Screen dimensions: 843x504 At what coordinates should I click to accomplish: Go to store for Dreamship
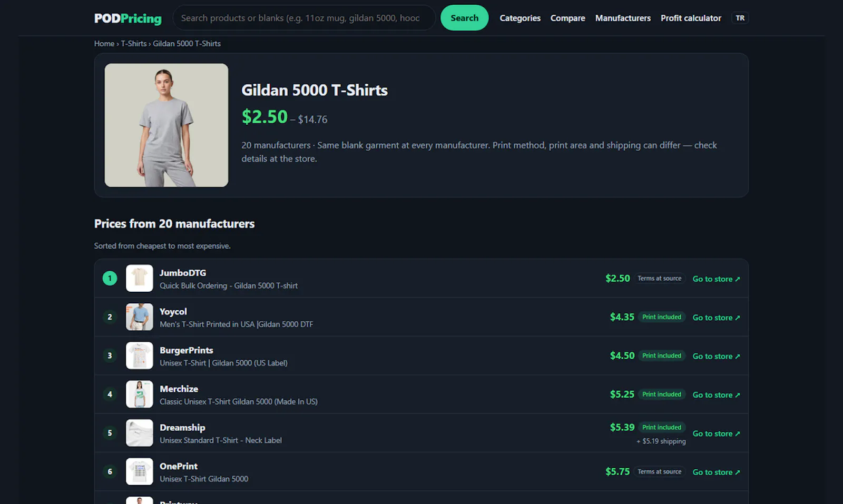[x=716, y=433]
